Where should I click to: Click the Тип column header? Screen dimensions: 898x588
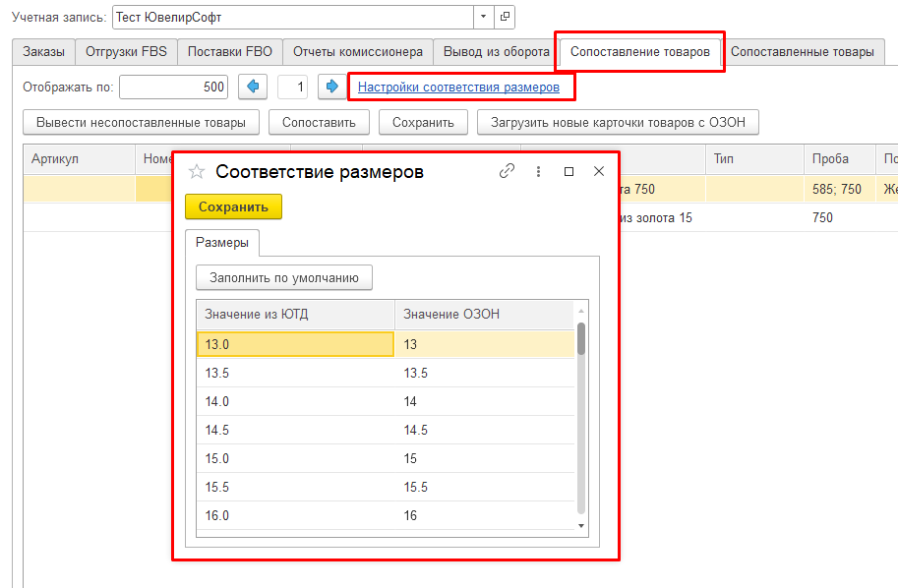tap(754, 159)
